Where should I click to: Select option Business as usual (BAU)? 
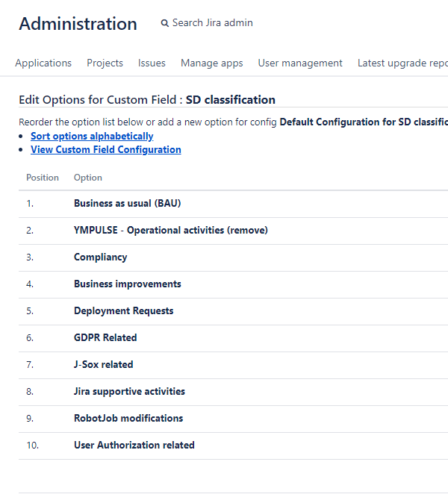(128, 204)
